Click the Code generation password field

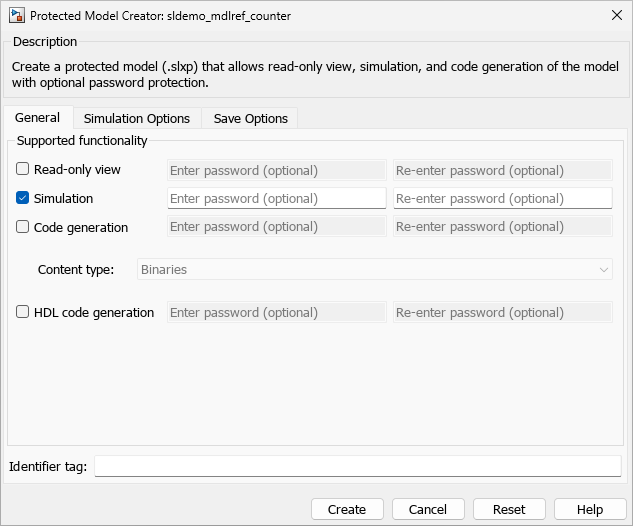click(276, 227)
